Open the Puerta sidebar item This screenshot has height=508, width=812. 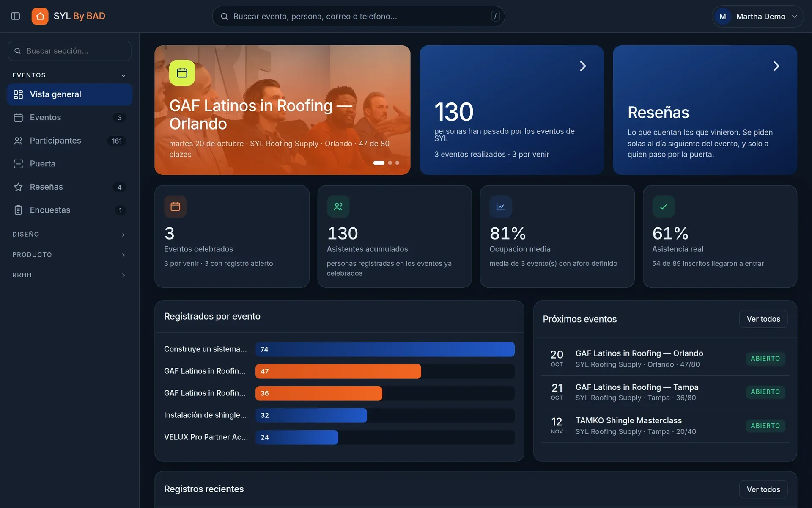[70, 164]
